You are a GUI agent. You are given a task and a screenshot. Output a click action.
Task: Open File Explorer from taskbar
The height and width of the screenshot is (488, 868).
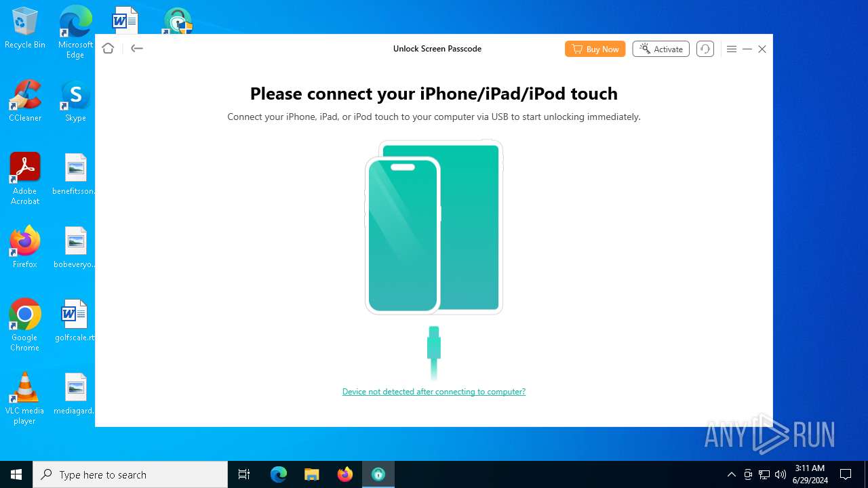pyautogui.click(x=312, y=474)
